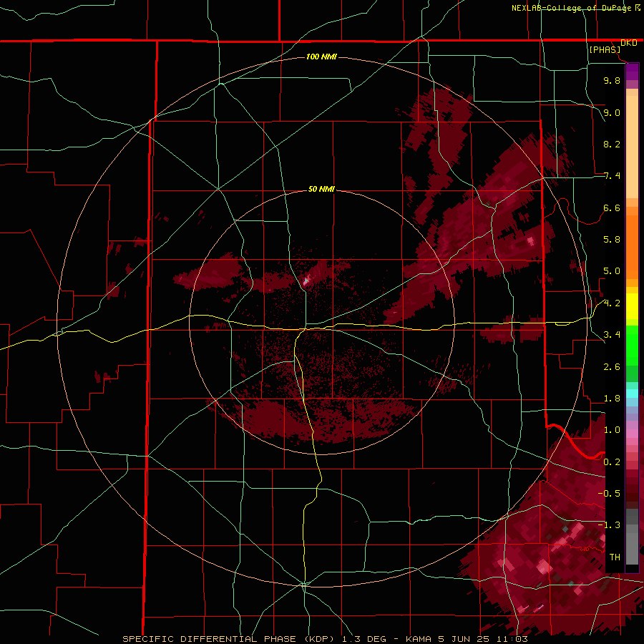Click the DKD label above the color bar

pyautogui.click(x=629, y=43)
